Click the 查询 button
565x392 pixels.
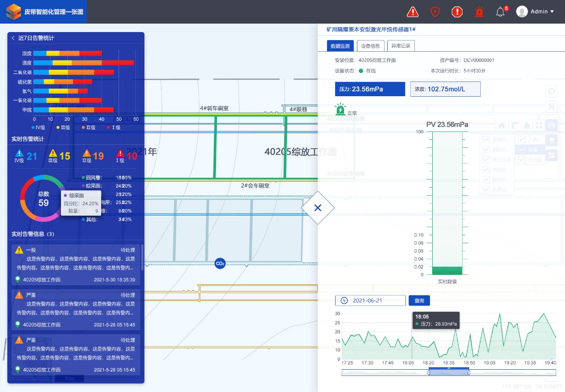(419, 300)
